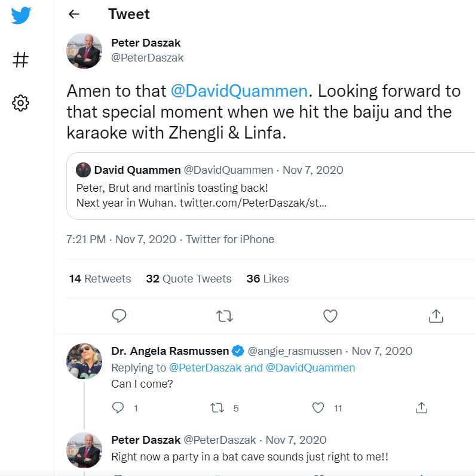The image size is (475, 476).
Task: Reply to Angela Rasmussen's comment
Action: coord(118,408)
